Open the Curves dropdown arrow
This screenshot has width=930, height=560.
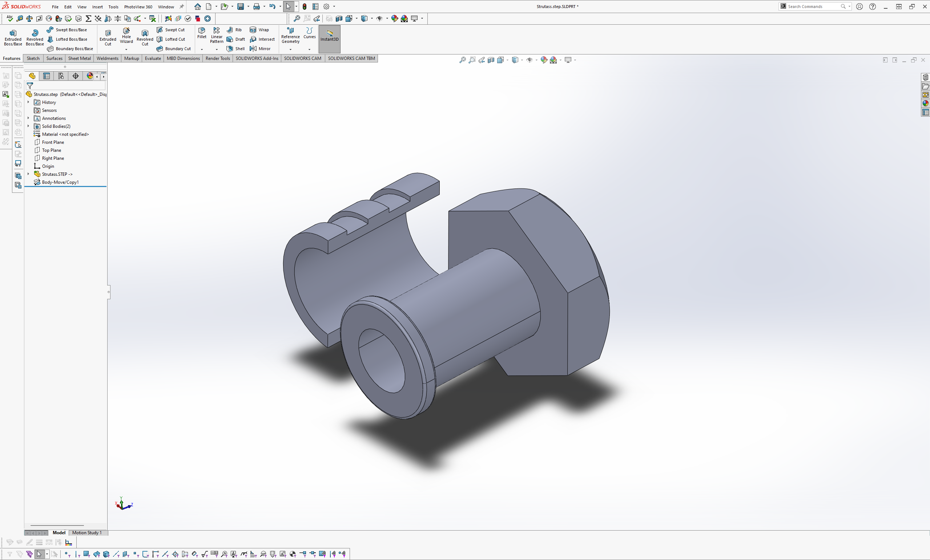click(310, 49)
